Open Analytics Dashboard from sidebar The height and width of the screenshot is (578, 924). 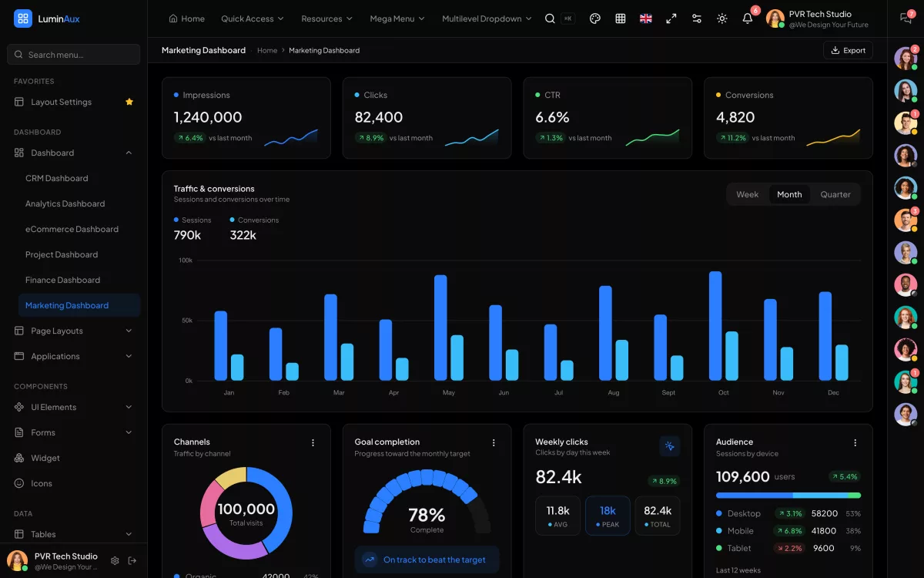point(79,203)
